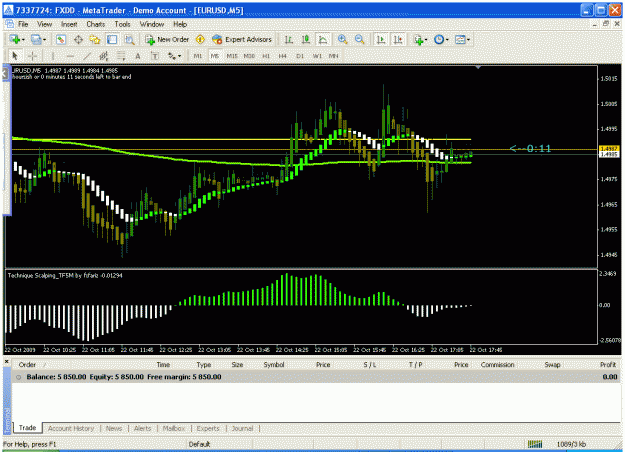Click the connection status bars indicator

[535, 444]
